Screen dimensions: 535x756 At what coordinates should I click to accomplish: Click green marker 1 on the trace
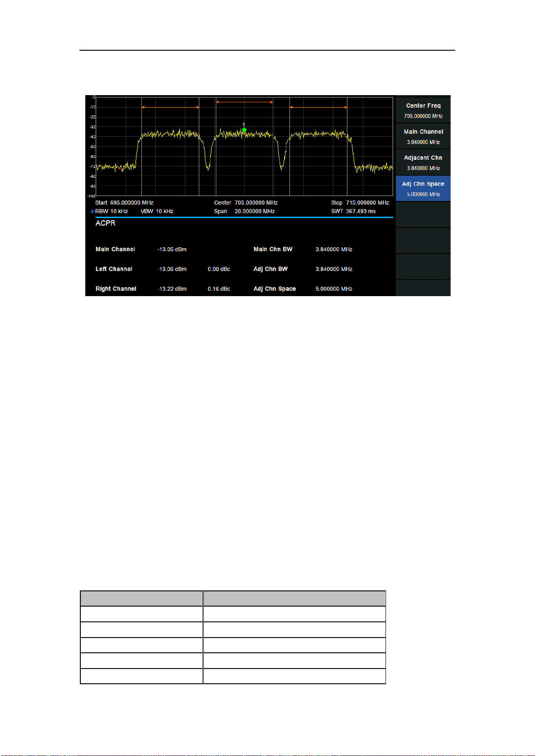pos(244,130)
